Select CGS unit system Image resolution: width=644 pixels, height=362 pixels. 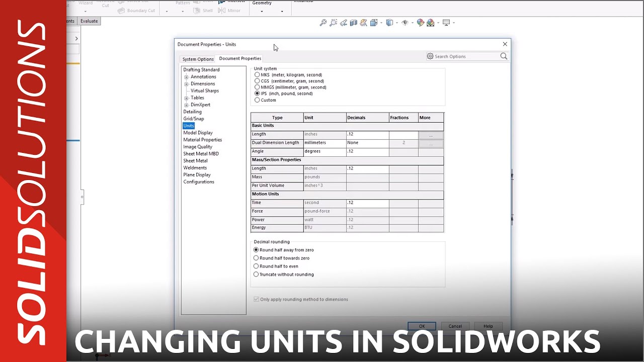pos(257,81)
